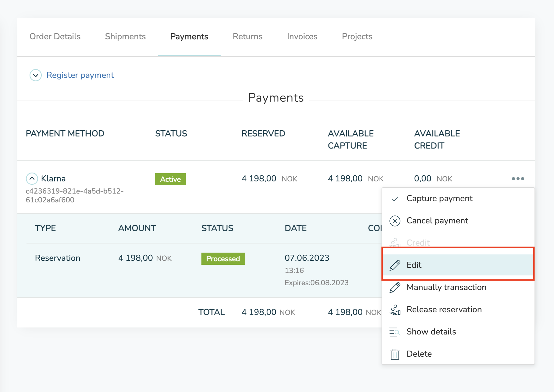Go to the Projects tab

(357, 37)
